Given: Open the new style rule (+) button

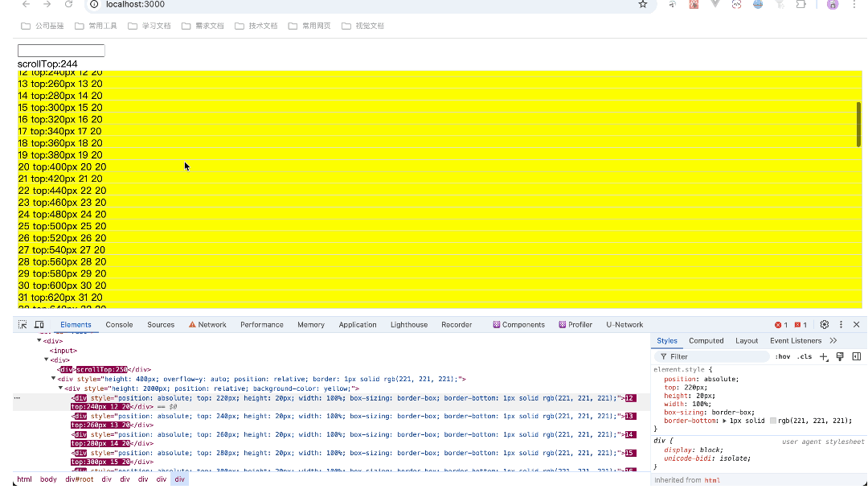Looking at the screenshot, I should point(823,356).
